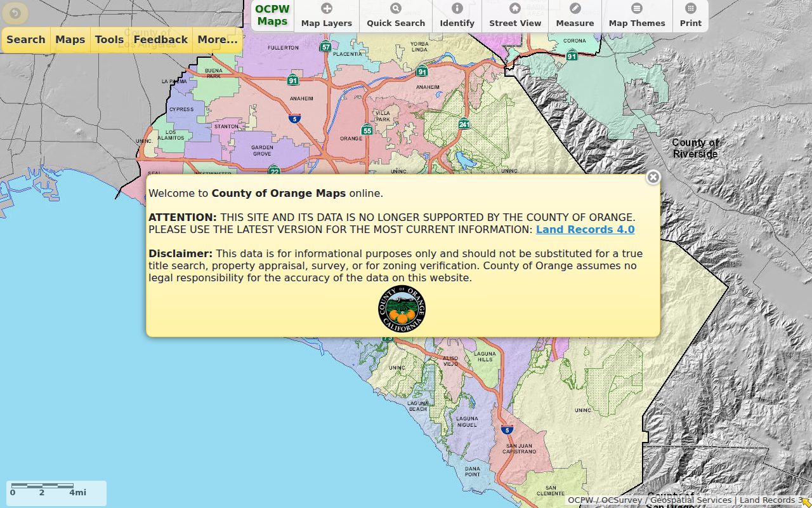Viewport: 812px width, 508px height.
Task: Click the Cypress city label
Action: [181, 109]
